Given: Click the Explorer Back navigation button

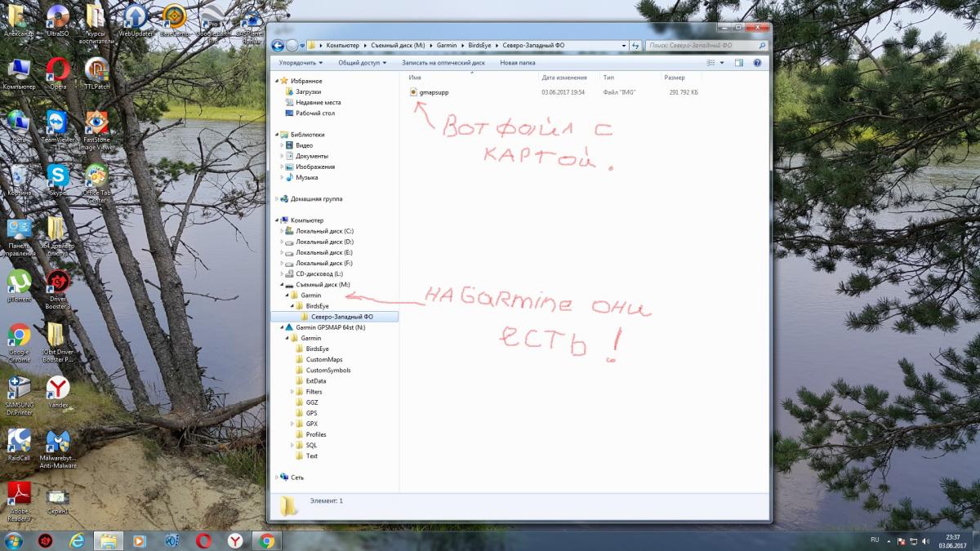Looking at the screenshot, I should pyautogui.click(x=278, y=46).
